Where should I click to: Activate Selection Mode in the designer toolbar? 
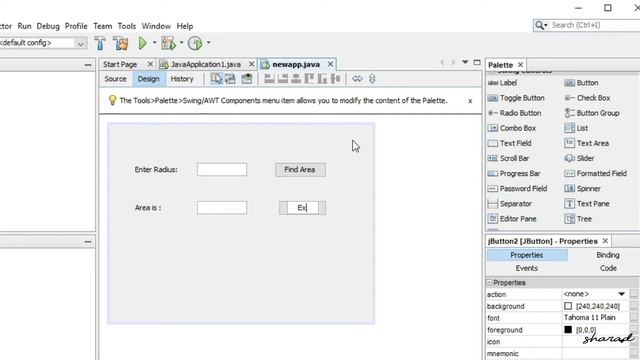click(x=216, y=79)
